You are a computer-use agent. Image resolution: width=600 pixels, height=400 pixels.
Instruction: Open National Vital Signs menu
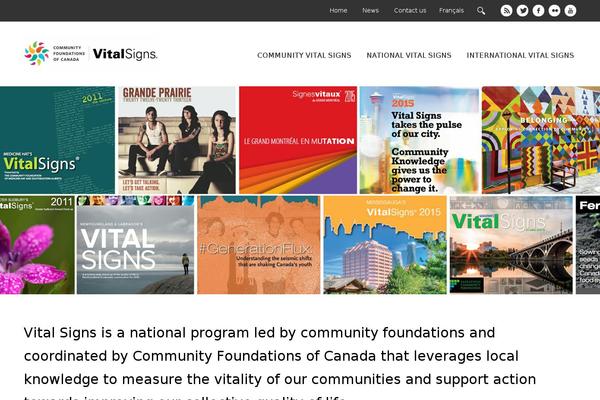click(x=409, y=55)
